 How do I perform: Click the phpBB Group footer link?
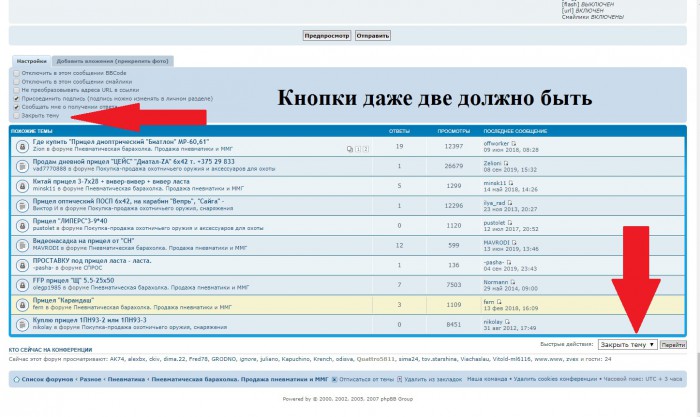(x=397, y=399)
